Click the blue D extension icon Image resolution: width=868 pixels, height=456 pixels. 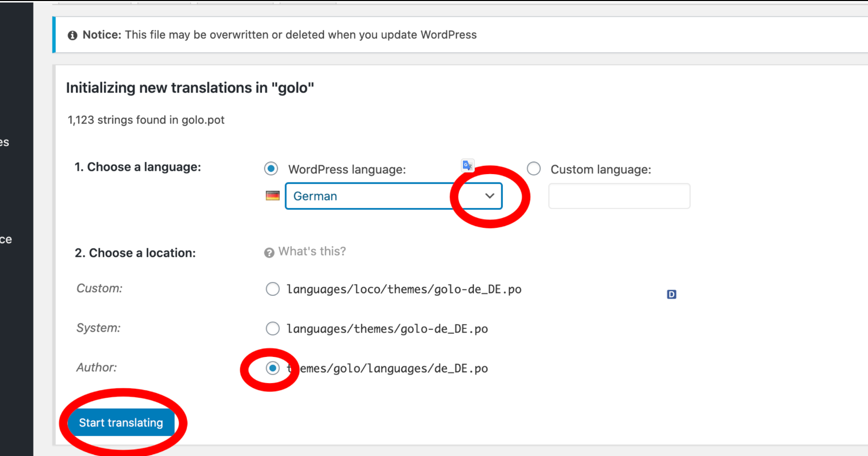tap(672, 294)
